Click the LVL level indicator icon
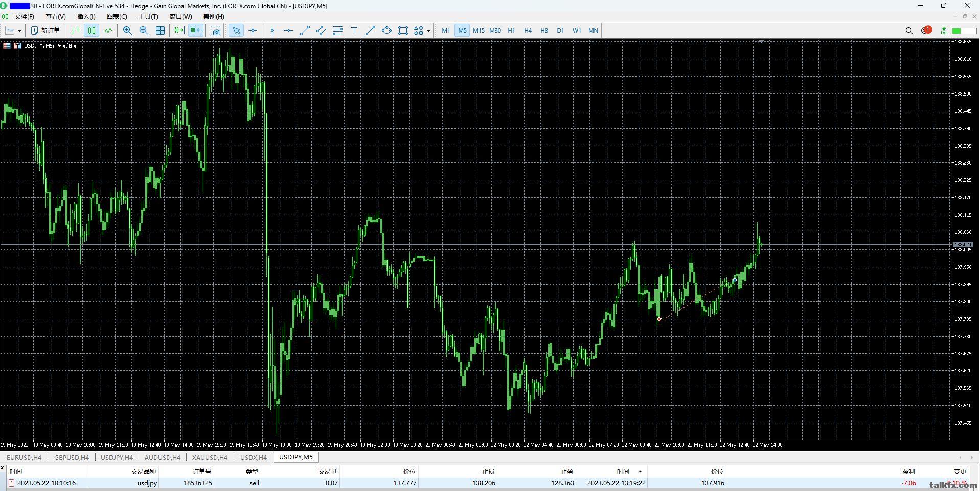This screenshot has width=980, height=491. pyautogui.click(x=944, y=31)
